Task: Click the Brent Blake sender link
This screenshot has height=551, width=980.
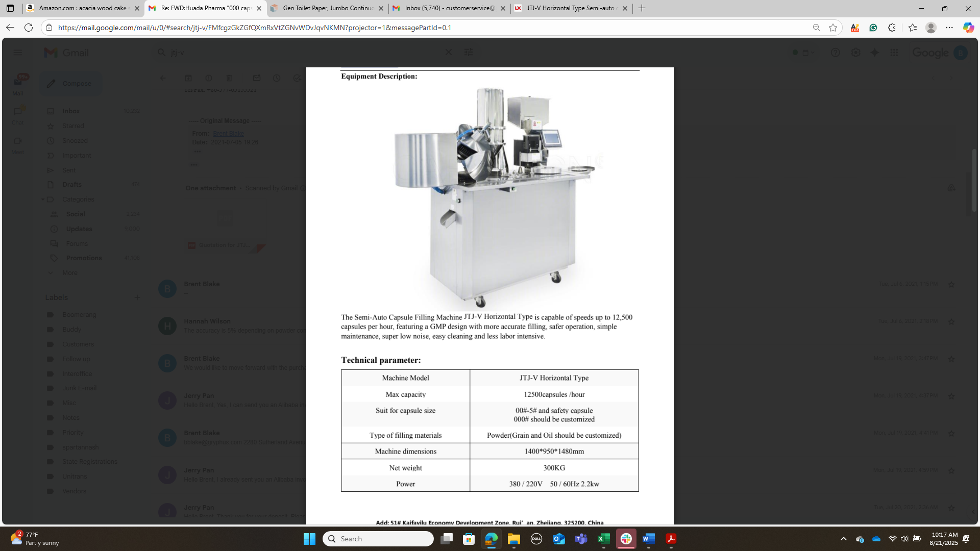Action: 228,134
